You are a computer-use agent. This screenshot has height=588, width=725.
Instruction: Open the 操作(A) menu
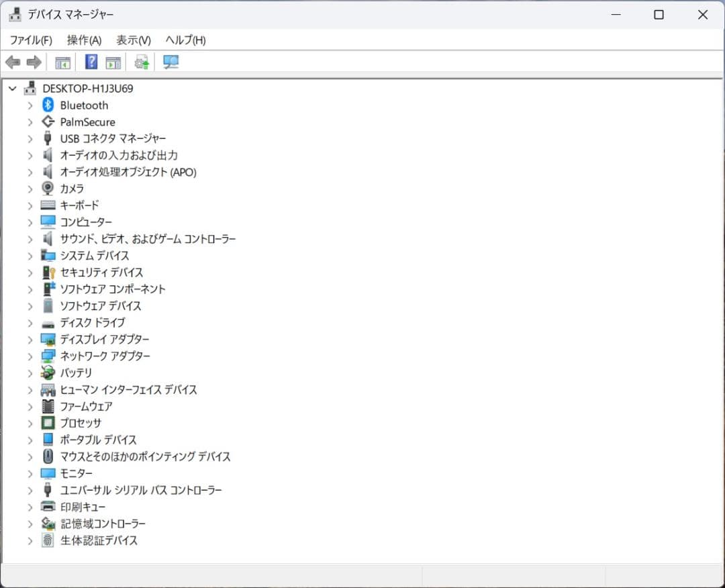(x=84, y=40)
